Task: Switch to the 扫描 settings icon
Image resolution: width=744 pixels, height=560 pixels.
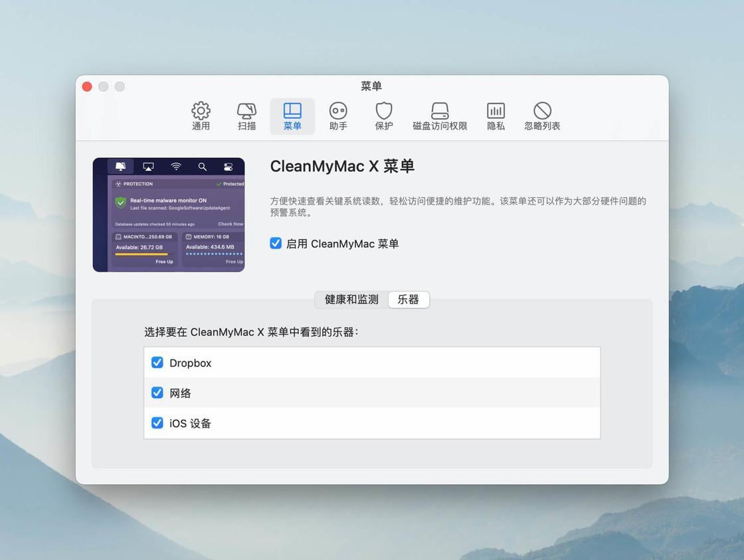Action: (246, 116)
